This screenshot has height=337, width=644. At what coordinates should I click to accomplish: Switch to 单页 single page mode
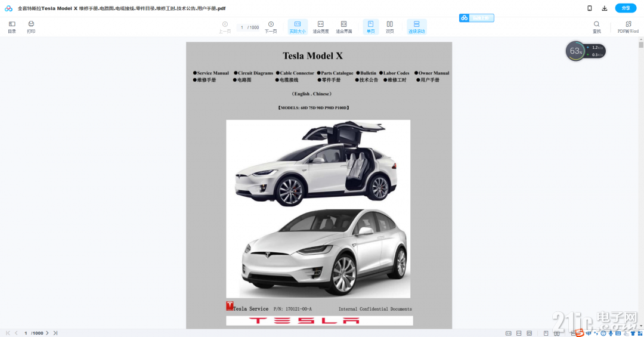coord(370,27)
